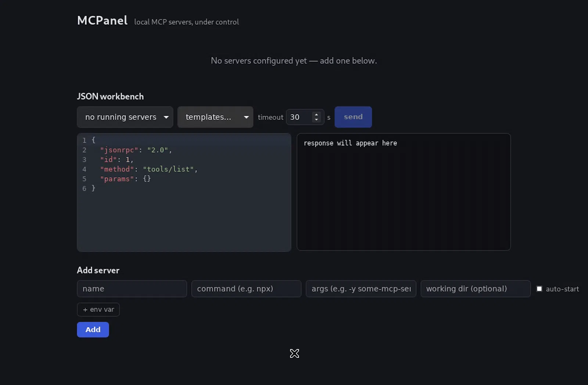
Task: Click the "id": 1 line in editor
Action: (116, 160)
